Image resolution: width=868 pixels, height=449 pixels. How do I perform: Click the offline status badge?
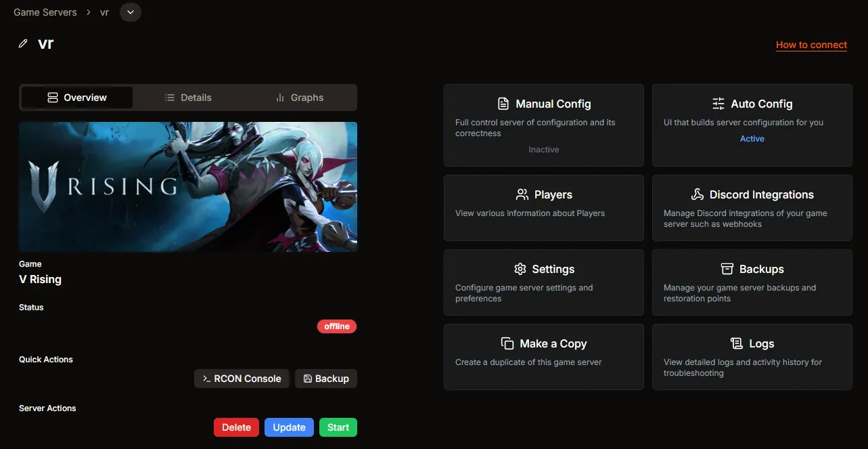point(336,326)
